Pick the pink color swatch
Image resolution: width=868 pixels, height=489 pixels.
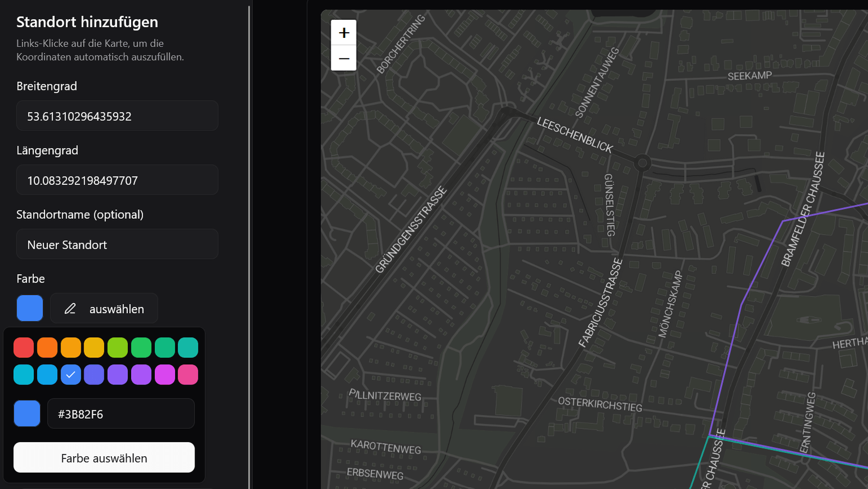tap(188, 374)
